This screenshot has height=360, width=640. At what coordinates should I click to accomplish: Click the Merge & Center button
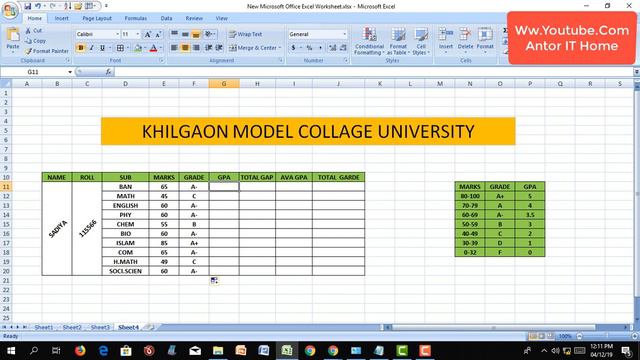[x=253, y=48]
